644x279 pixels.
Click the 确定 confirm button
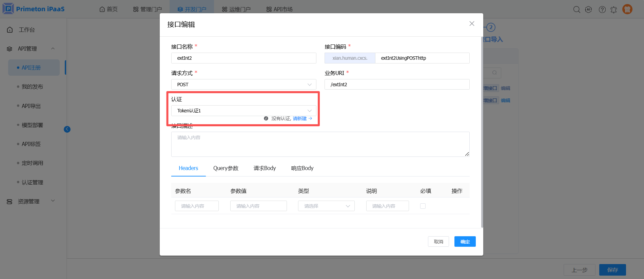click(465, 242)
